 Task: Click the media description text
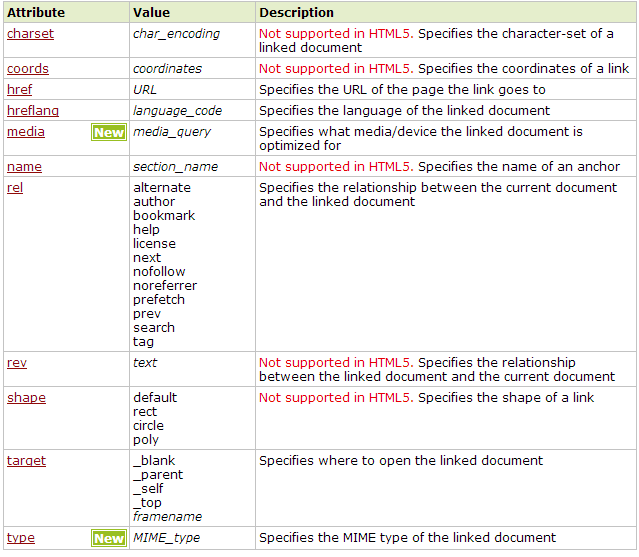(421, 139)
